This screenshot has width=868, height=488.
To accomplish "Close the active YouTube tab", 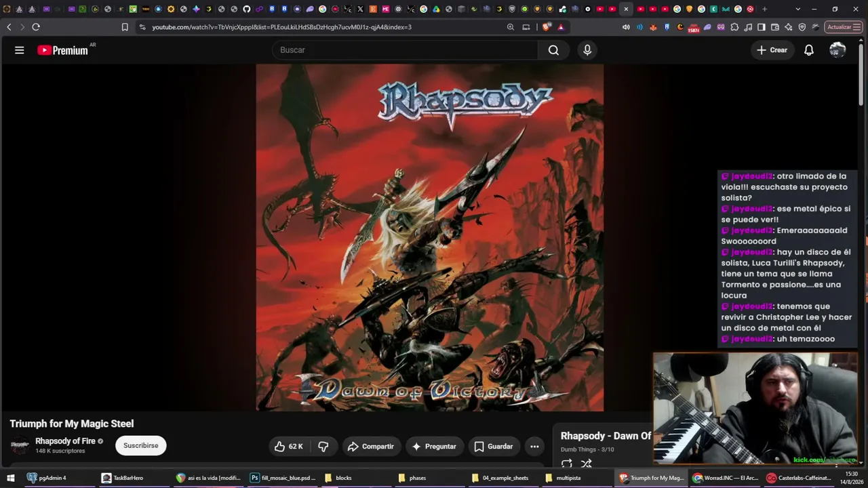I will pyautogui.click(x=626, y=9).
